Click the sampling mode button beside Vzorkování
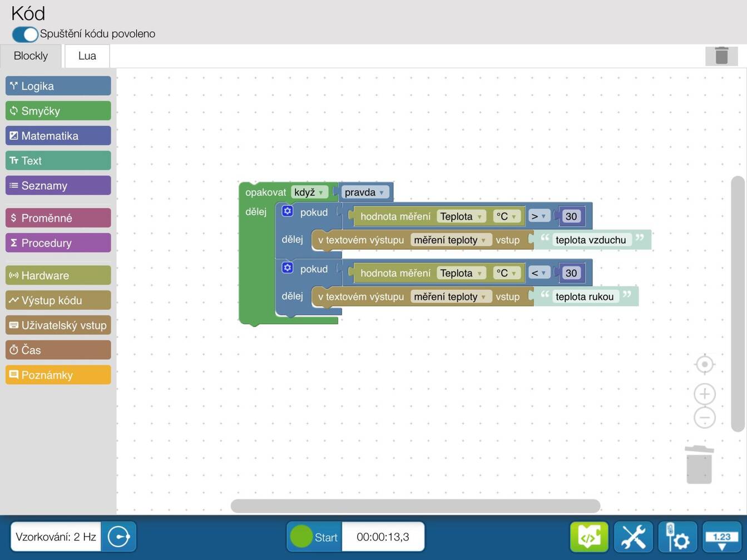This screenshot has height=560, width=747. tap(118, 537)
